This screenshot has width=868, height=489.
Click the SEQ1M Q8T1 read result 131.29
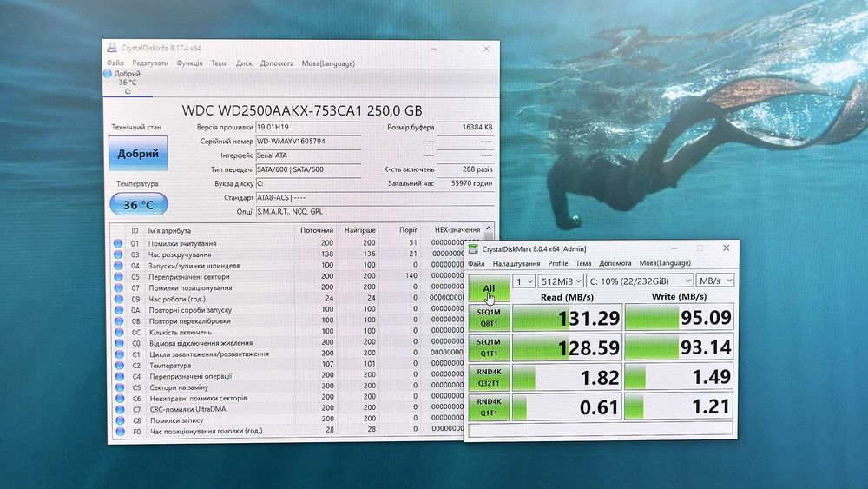point(567,318)
